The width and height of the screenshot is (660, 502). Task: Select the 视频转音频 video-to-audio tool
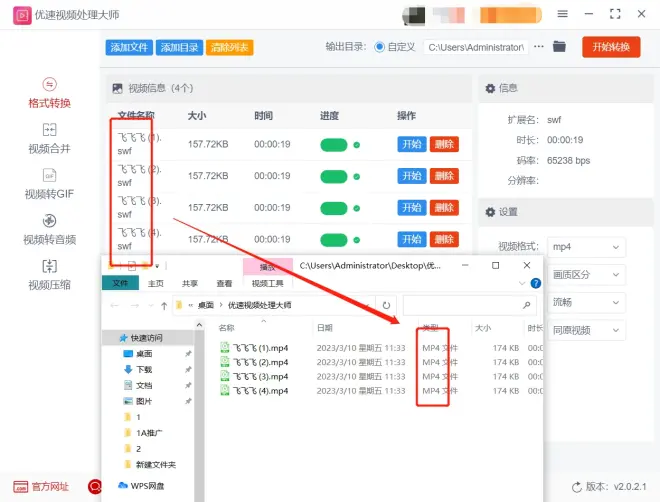pos(50,229)
